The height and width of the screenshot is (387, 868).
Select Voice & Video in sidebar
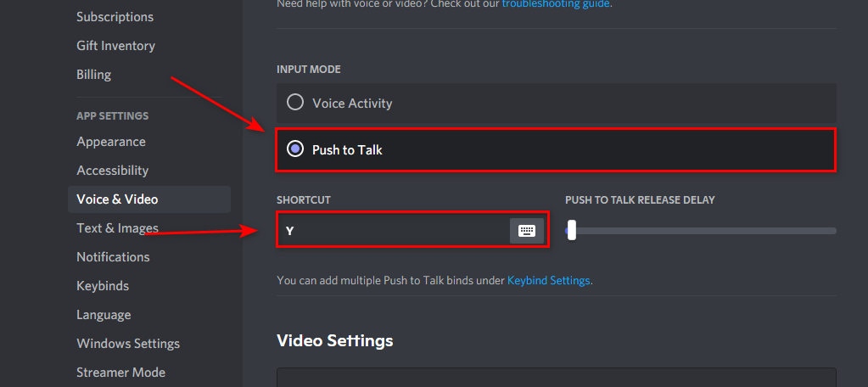[x=117, y=199]
